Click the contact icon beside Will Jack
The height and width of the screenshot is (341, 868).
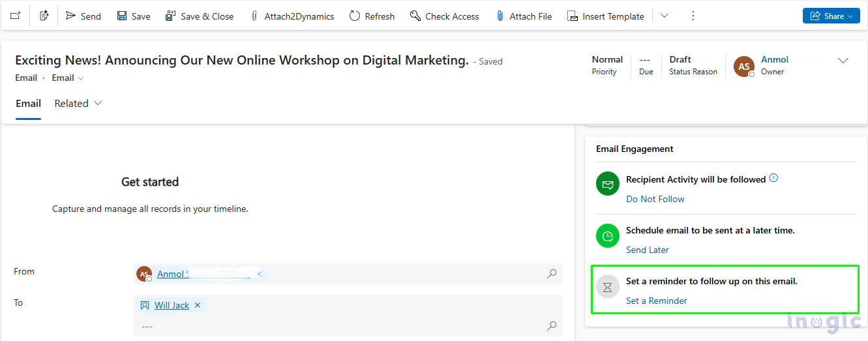coord(145,305)
